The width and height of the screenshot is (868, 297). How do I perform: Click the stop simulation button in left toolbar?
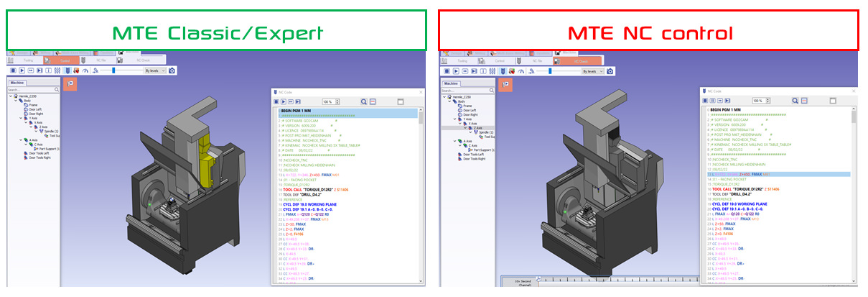[12, 70]
